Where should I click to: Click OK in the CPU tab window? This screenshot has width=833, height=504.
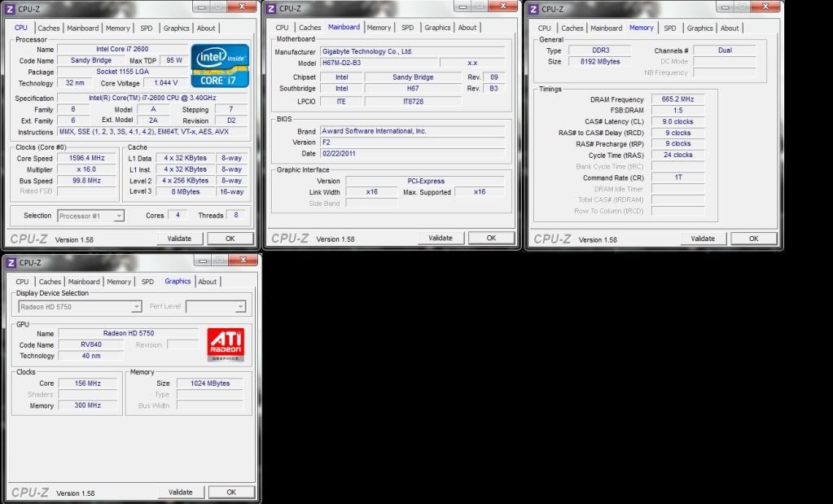tap(230, 239)
